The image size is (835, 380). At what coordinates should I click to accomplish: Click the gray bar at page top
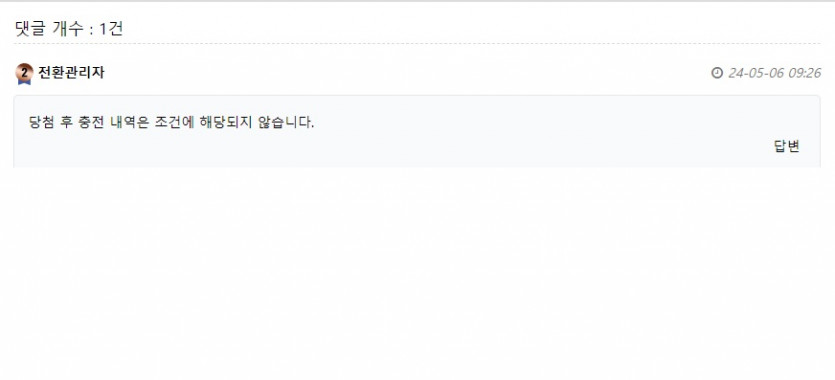pyautogui.click(x=418, y=1)
